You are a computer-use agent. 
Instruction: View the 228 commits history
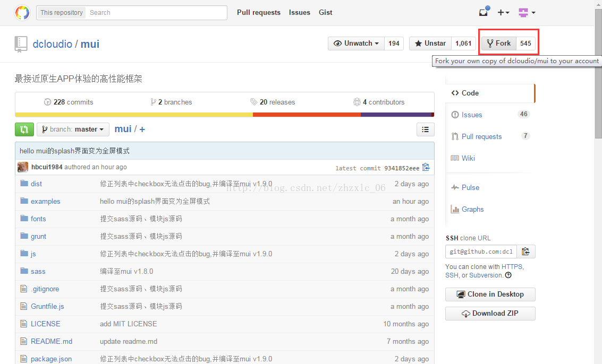pos(69,102)
